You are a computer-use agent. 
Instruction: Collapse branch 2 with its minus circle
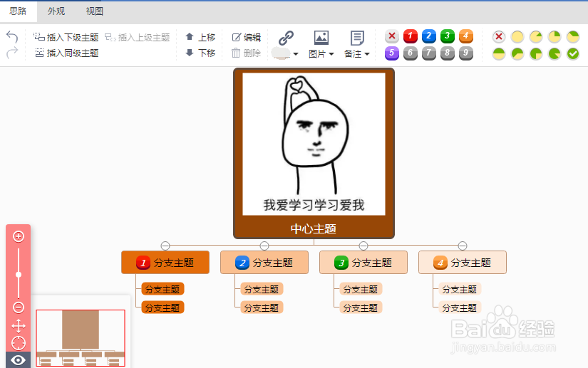click(264, 246)
